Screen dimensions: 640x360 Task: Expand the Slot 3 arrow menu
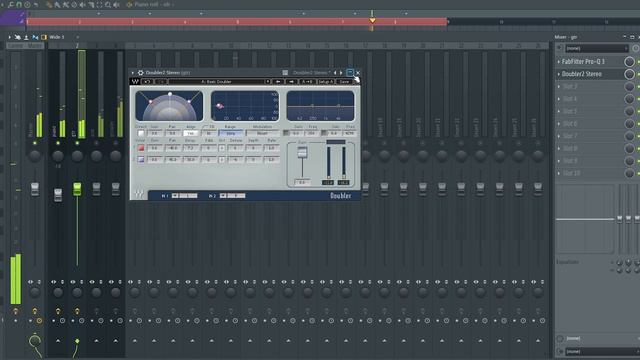tap(559, 87)
